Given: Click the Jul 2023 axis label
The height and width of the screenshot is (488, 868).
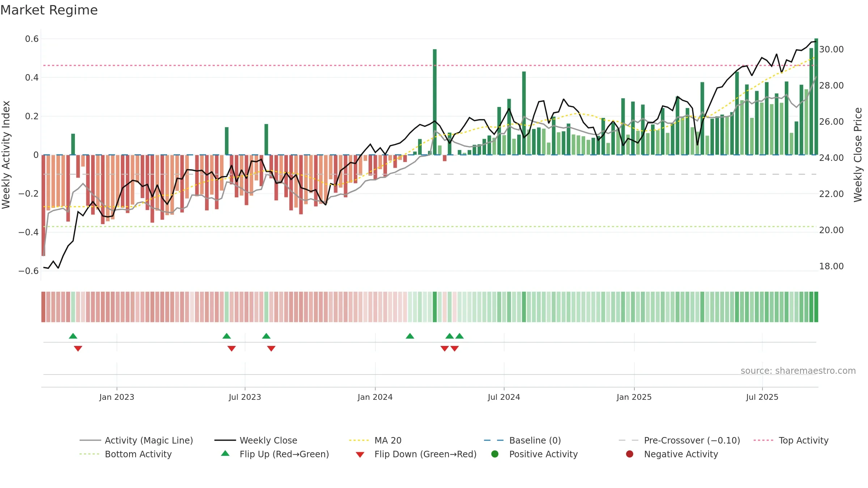Looking at the screenshot, I should click(245, 397).
